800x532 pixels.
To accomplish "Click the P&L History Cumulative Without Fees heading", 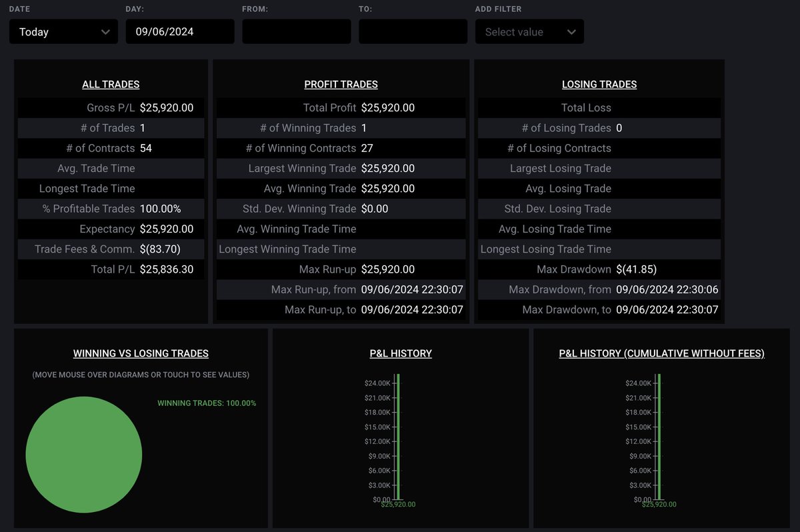I will [661, 353].
